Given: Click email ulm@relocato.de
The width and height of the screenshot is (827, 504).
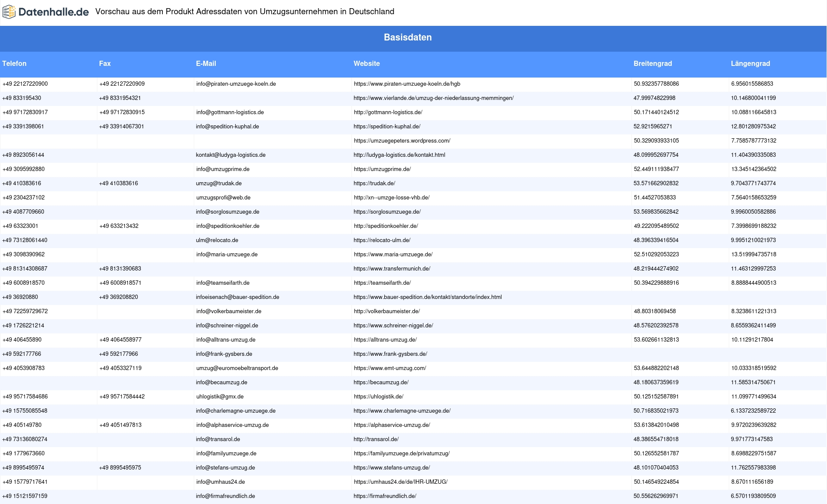Looking at the screenshot, I should tap(217, 240).
